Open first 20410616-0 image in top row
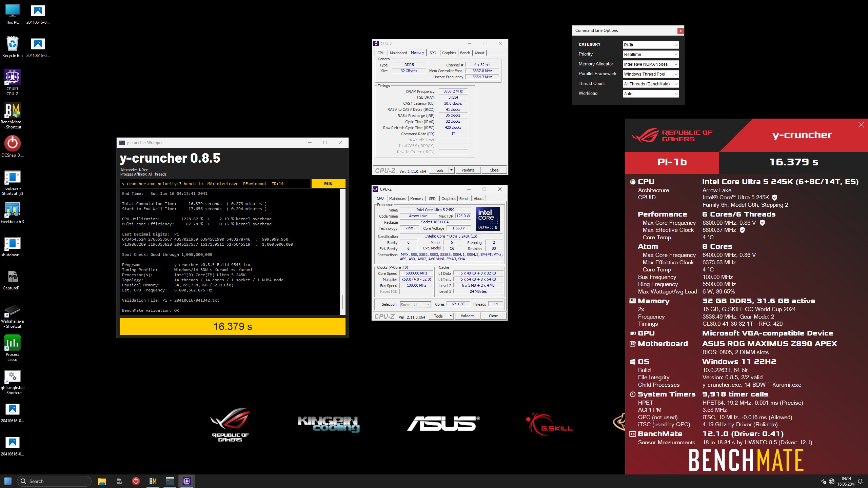The height and width of the screenshot is (488, 868). pos(38,14)
